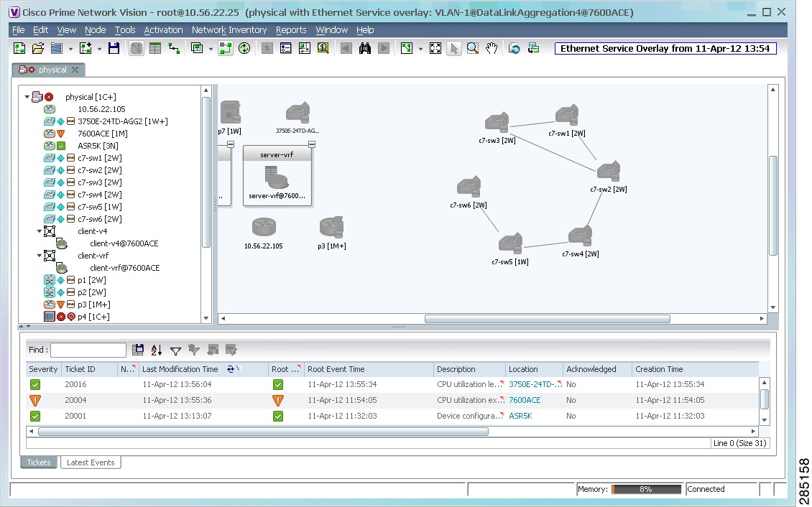Click the p3 router icon on the map
The width and height of the screenshot is (812, 507).
332,228
